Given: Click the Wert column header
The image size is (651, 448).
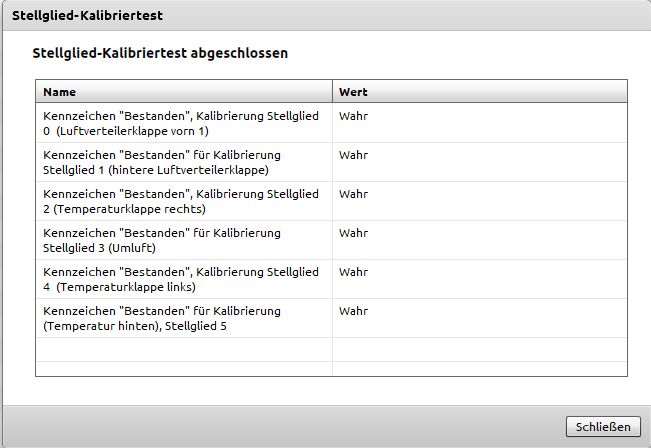Looking at the screenshot, I should click(x=353, y=92).
